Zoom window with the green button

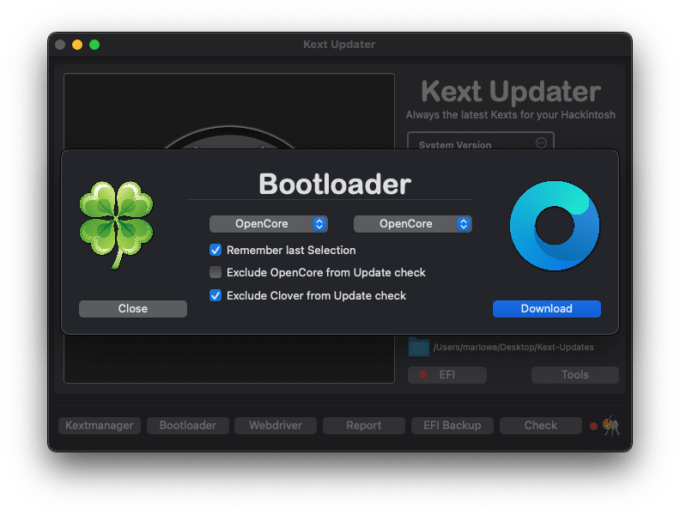[95, 45]
